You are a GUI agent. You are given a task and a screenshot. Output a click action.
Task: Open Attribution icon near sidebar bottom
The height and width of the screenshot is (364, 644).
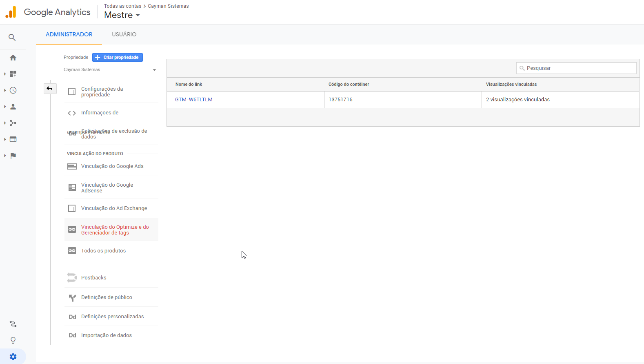point(13,324)
